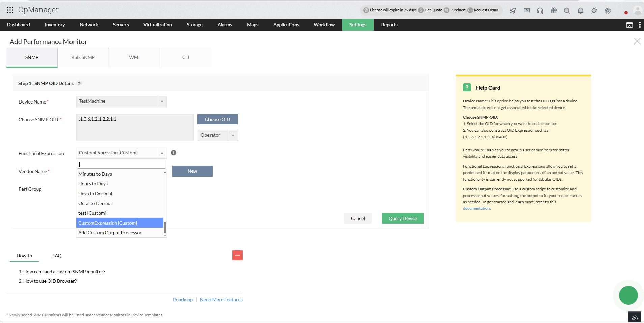This screenshot has height=323, width=644.
Task: Open Maps menu
Action: [x=253, y=25]
